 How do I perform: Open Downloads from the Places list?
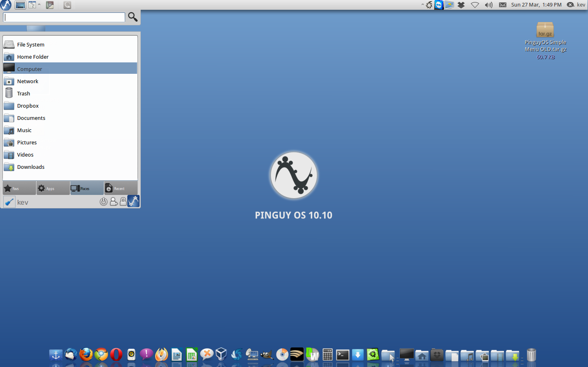pos(70,167)
